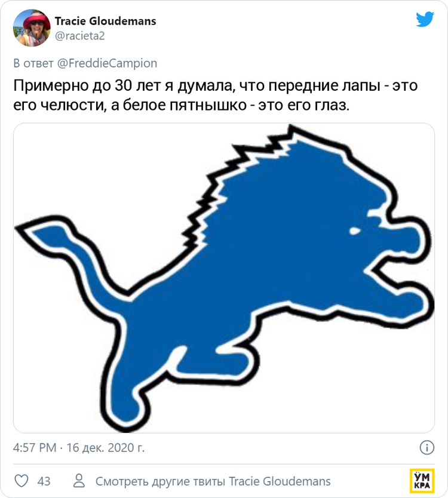Viewport: 448px width, 498px height.
Task: Like the tweet with the heart icon
Action: (x=22, y=481)
